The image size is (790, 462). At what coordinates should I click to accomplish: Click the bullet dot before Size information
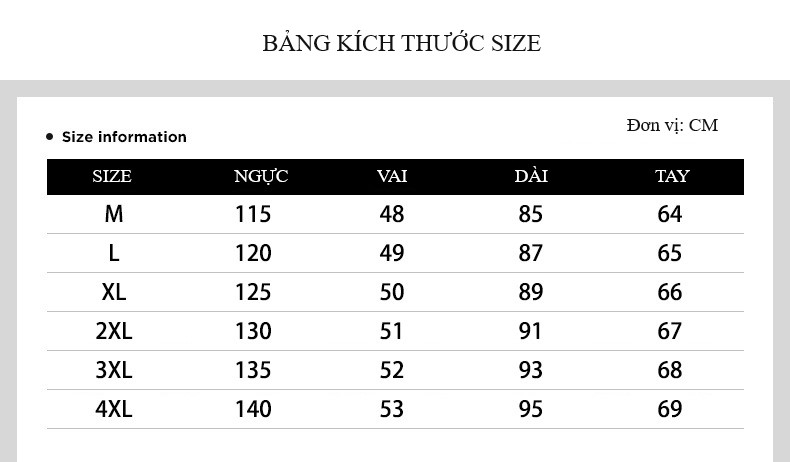pyautogui.click(x=50, y=137)
